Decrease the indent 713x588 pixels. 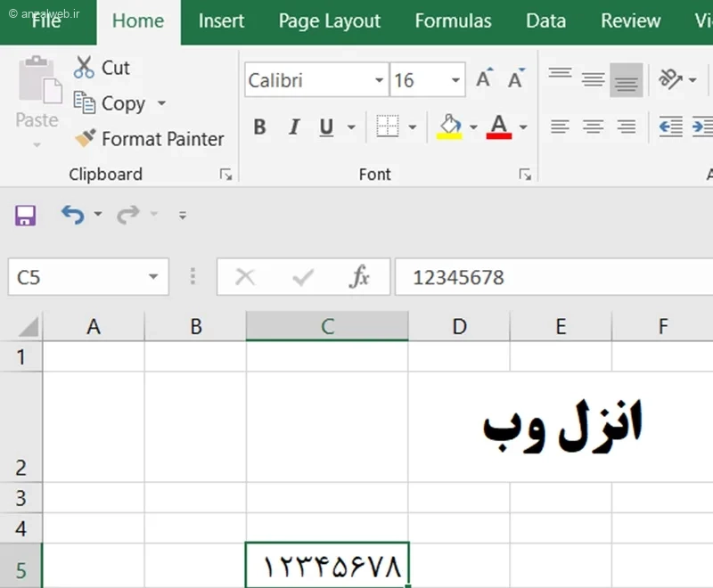671,127
